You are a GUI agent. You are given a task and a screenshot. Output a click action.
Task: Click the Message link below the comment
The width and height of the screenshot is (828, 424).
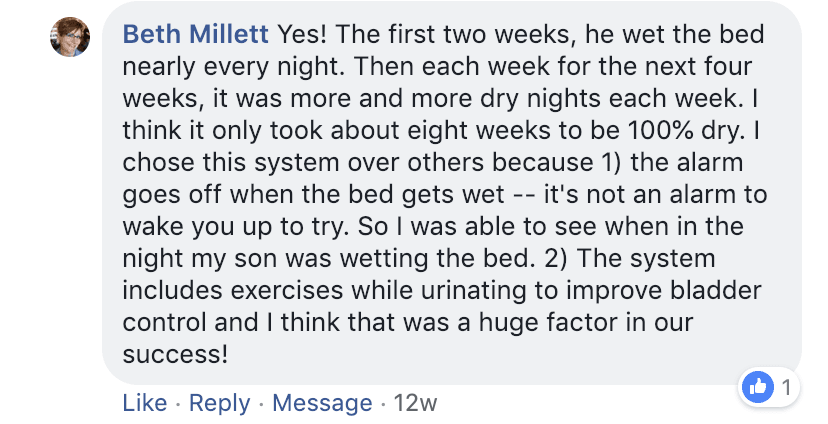pyautogui.click(x=322, y=403)
